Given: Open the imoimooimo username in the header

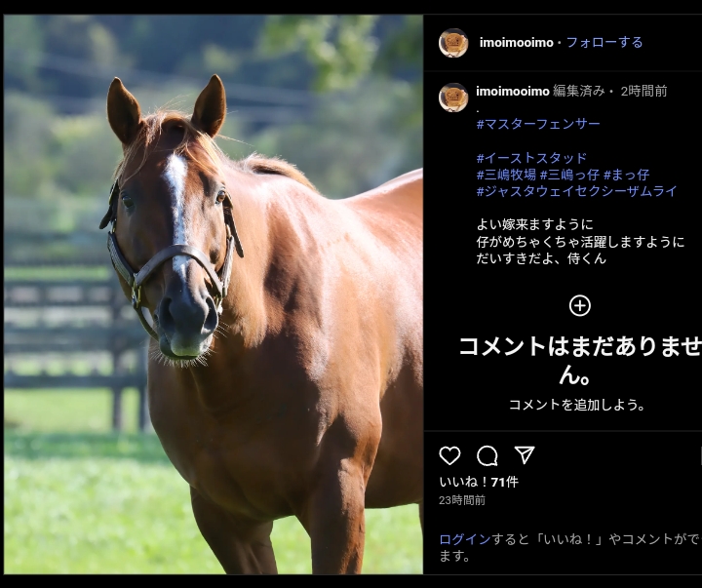Looking at the screenshot, I should click(x=516, y=43).
